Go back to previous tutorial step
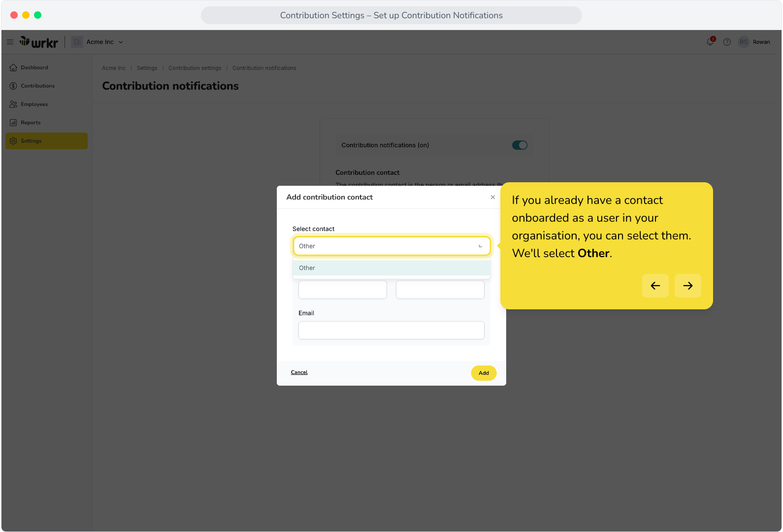 [655, 286]
